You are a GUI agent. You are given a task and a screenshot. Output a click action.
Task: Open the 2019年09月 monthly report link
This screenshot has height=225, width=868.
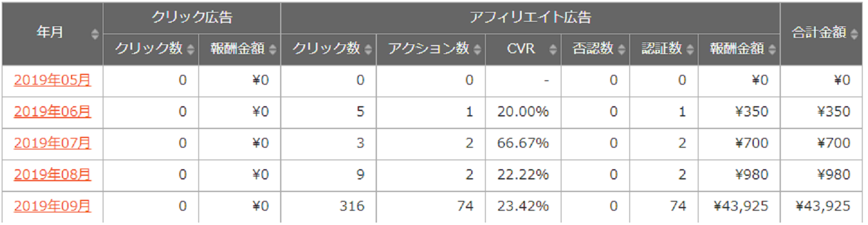click(52, 206)
